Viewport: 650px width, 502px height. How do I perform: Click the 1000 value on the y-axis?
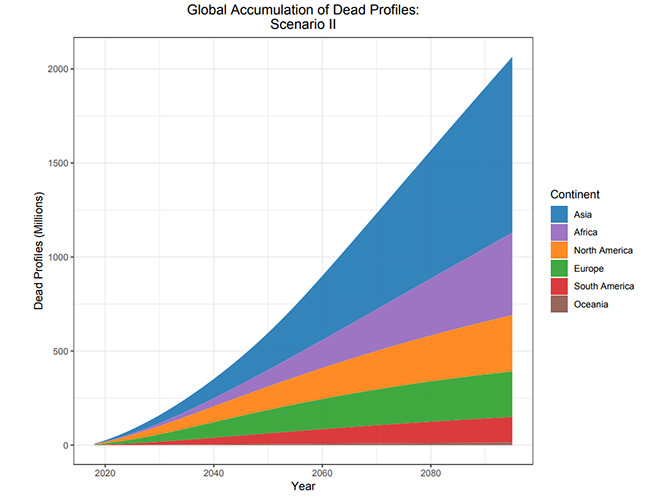56,257
